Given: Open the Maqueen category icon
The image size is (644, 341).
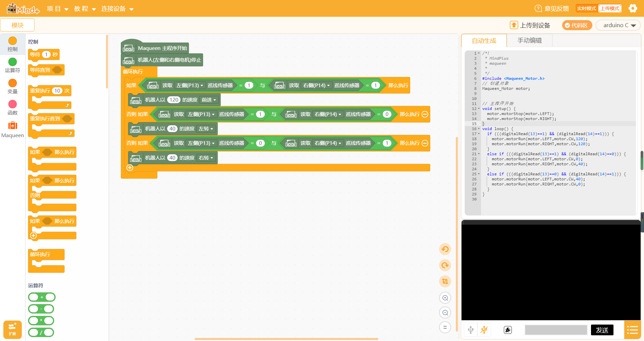Looking at the screenshot, I should tap(12, 125).
